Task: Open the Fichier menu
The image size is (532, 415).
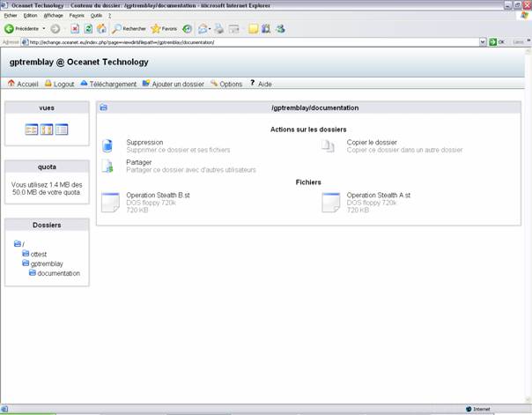Action: [11, 16]
